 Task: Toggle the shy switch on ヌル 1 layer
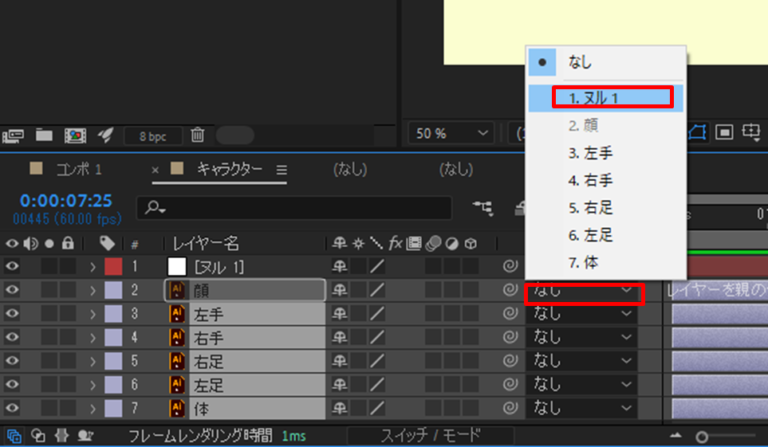click(340, 267)
